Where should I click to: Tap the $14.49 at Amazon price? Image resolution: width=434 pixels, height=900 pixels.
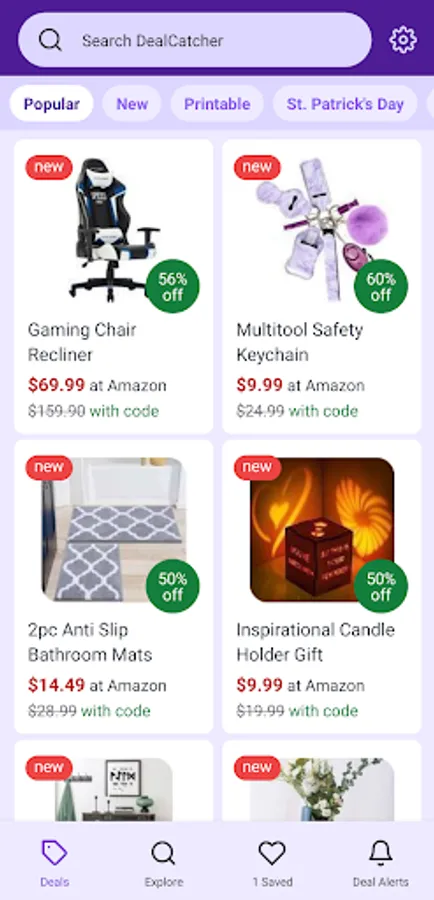coord(97,685)
